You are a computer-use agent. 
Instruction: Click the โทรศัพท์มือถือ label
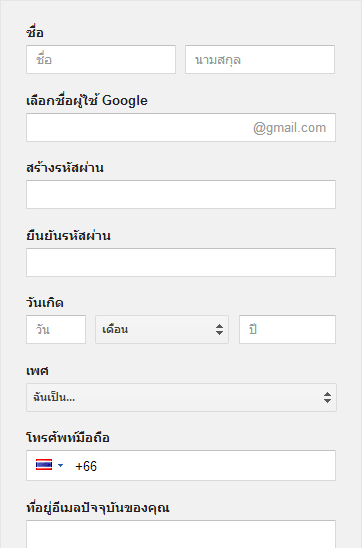tap(68, 437)
